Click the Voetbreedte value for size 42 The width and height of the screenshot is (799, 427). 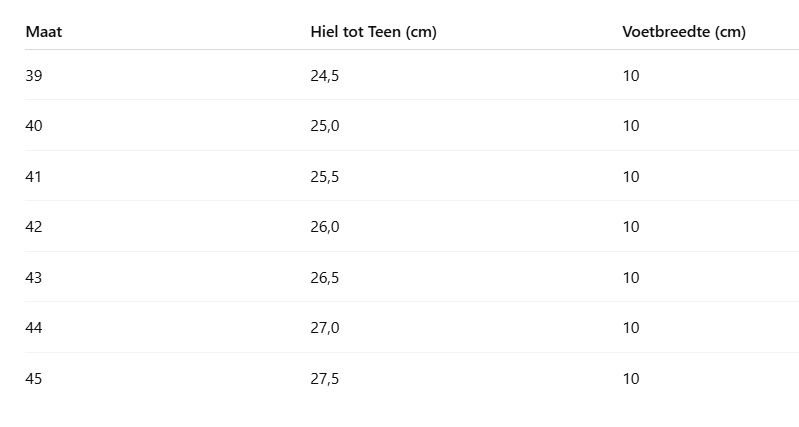coord(631,227)
